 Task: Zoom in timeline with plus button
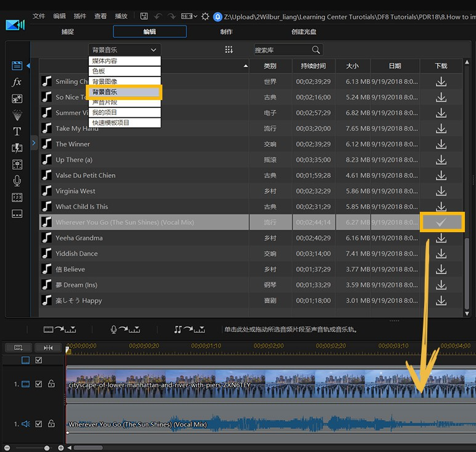[x=61, y=448]
